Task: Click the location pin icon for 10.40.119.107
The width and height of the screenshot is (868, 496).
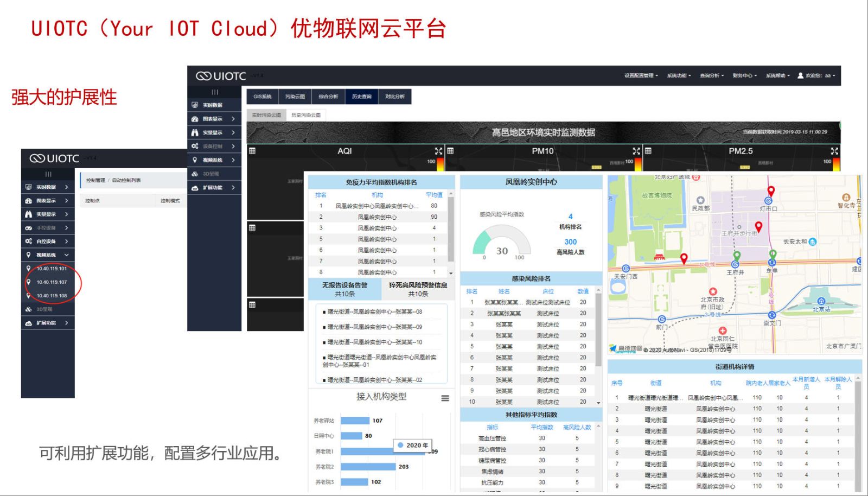Action: click(28, 282)
